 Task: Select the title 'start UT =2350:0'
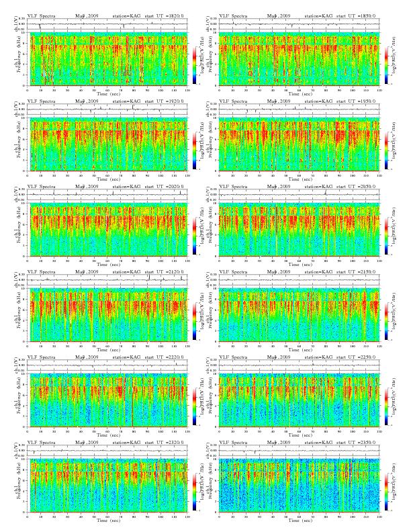(356, 443)
